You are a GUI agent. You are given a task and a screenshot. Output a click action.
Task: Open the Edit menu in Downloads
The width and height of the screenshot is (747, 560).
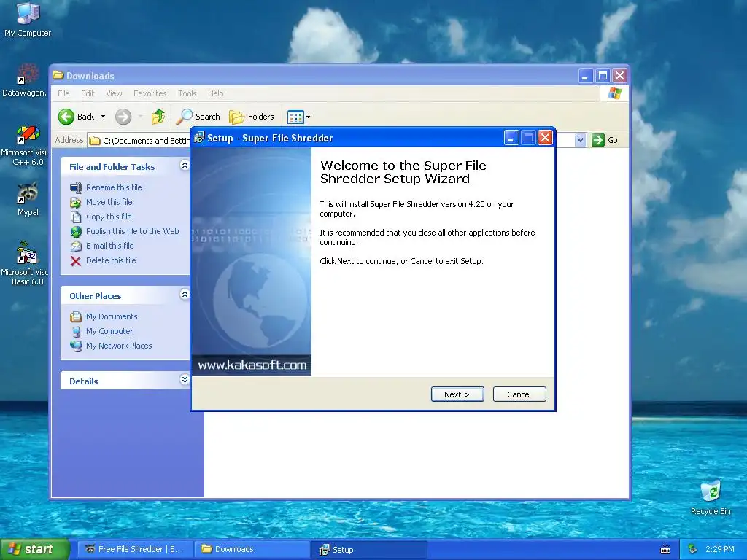click(88, 93)
